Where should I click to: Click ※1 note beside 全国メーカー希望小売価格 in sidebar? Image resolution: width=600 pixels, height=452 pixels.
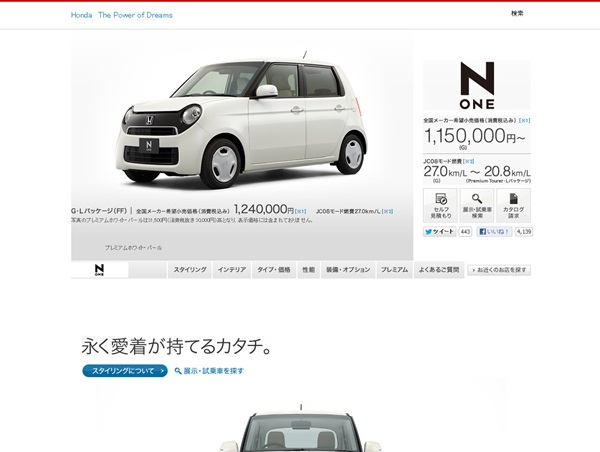point(525,120)
